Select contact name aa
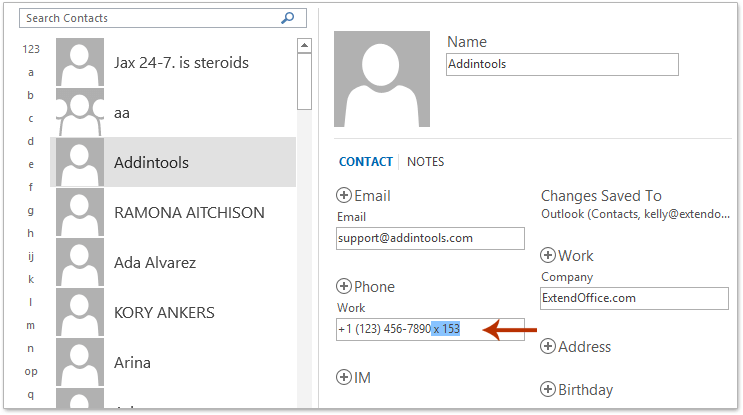The image size is (743, 415). pyautogui.click(x=122, y=113)
